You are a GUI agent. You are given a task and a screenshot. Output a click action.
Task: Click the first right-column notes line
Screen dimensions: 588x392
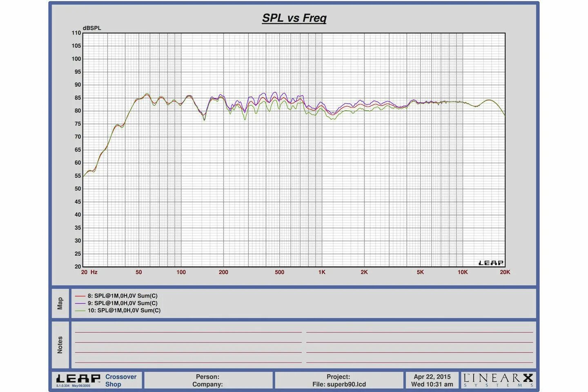tap(420, 332)
